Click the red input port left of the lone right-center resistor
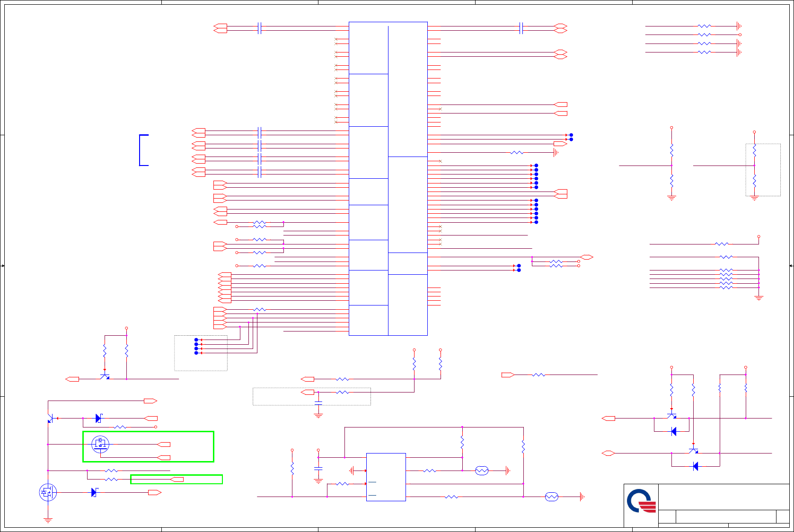 pyautogui.click(x=508, y=375)
